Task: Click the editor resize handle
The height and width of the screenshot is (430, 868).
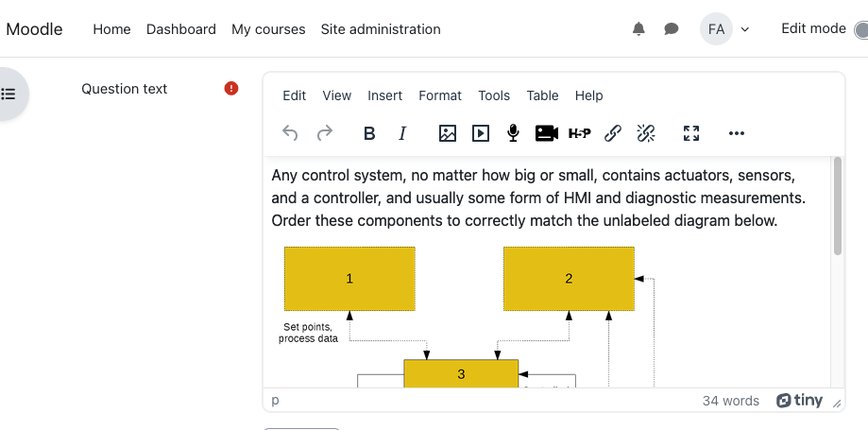Action: click(837, 404)
